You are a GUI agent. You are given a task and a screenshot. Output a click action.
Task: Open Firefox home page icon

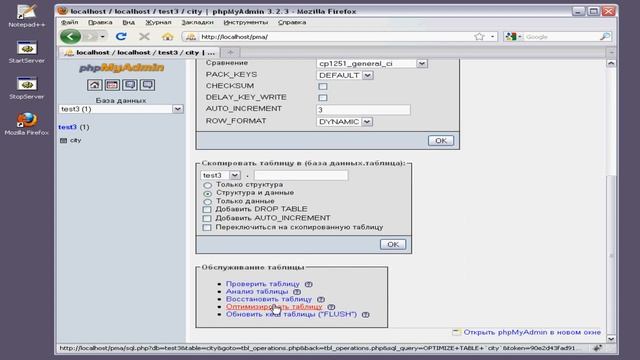coord(167,37)
